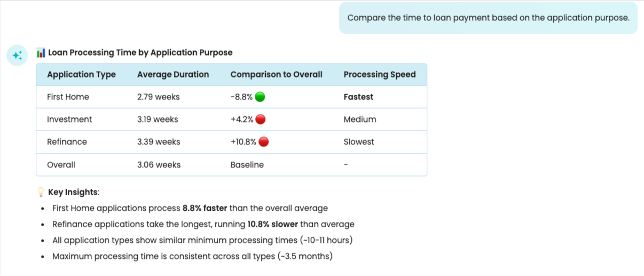Screen dimensions: 644x276
Task: Select the Investment row label
Action: [69, 119]
